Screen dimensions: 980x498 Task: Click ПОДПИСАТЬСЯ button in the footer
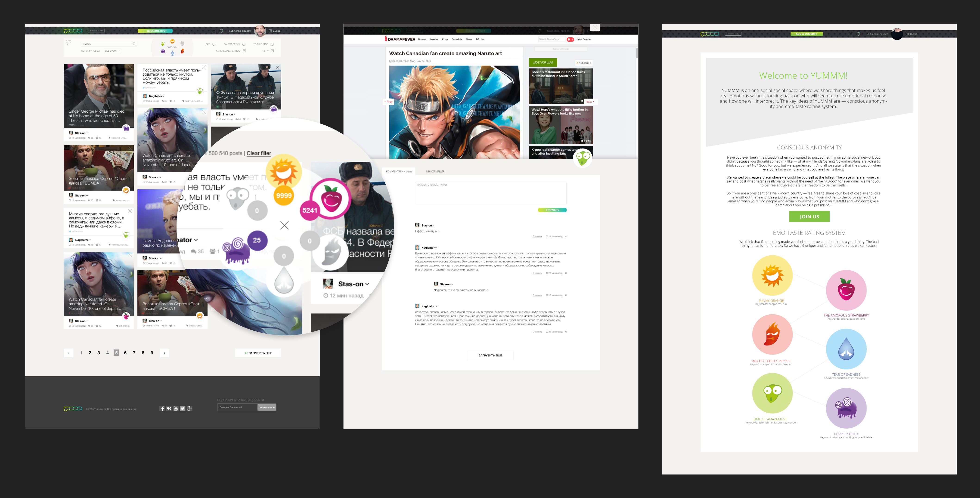click(266, 408)
